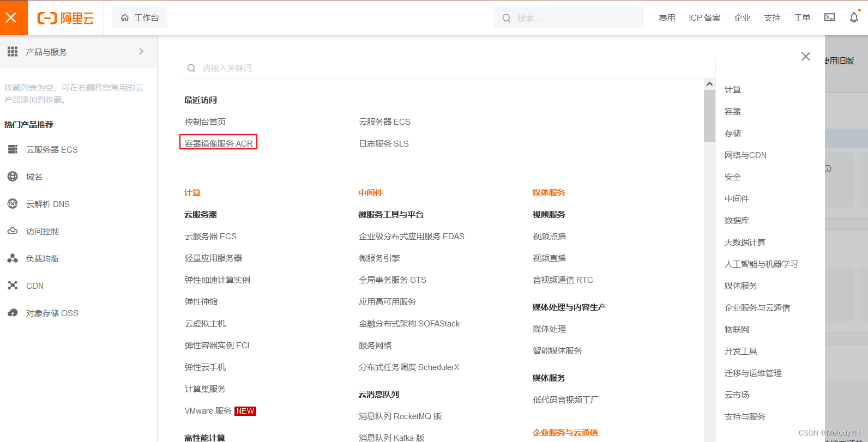Click scrollbar up arrow in product list
The image size is (868, 442).
709,84
